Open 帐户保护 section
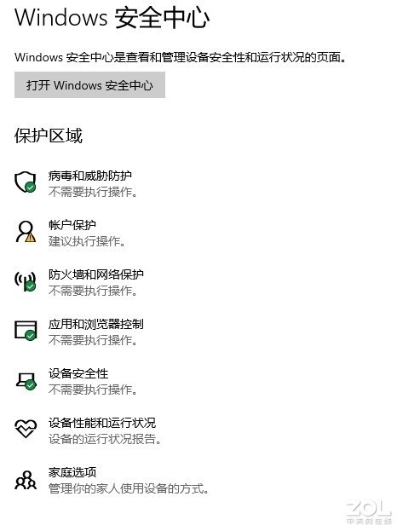 [72, 225]
